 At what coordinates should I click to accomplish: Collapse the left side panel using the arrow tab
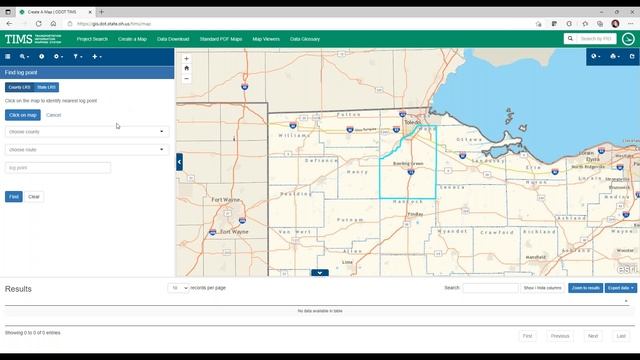(179, 162)
